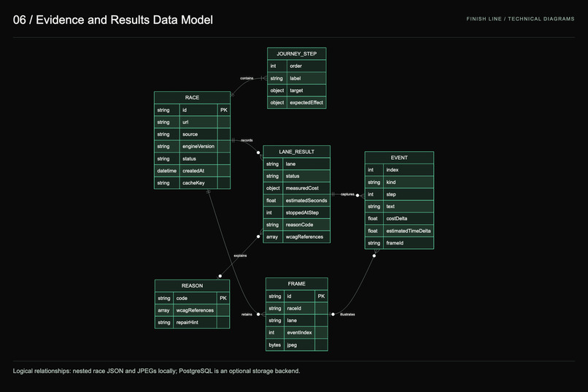Click the 'explains' relationship label

[x=240, y=255]
